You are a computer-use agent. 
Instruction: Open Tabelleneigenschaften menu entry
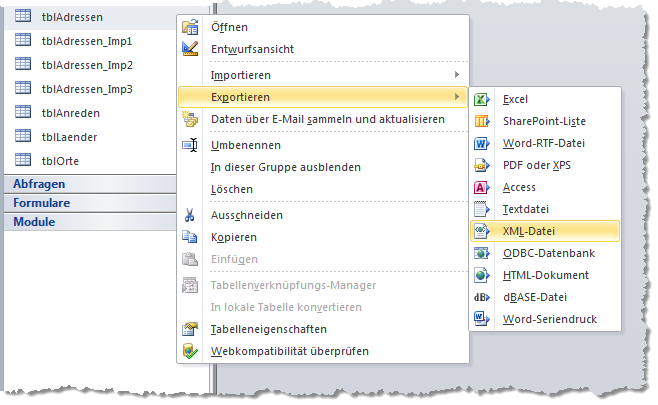pos(323,329)
